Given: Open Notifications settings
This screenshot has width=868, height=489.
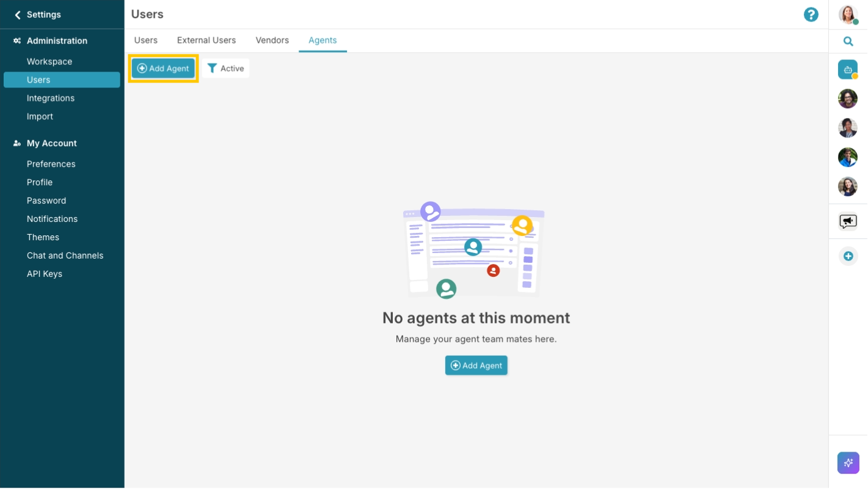Looking at the screenshot, I should coord(52,219).
